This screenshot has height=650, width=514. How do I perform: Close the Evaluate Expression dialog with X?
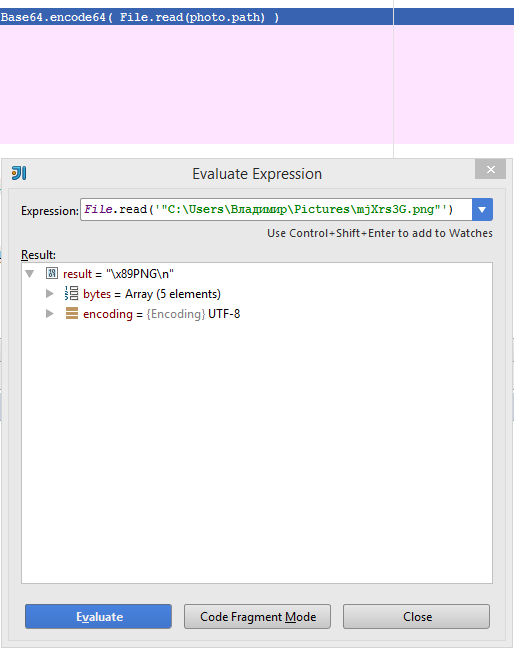tap(490, 169)
